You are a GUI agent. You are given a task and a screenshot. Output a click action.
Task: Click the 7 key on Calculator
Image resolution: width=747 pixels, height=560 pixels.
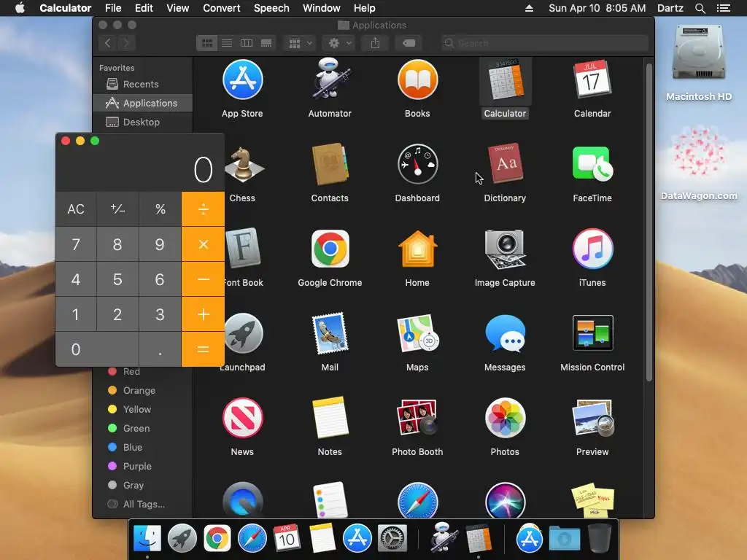click(76, 244)
